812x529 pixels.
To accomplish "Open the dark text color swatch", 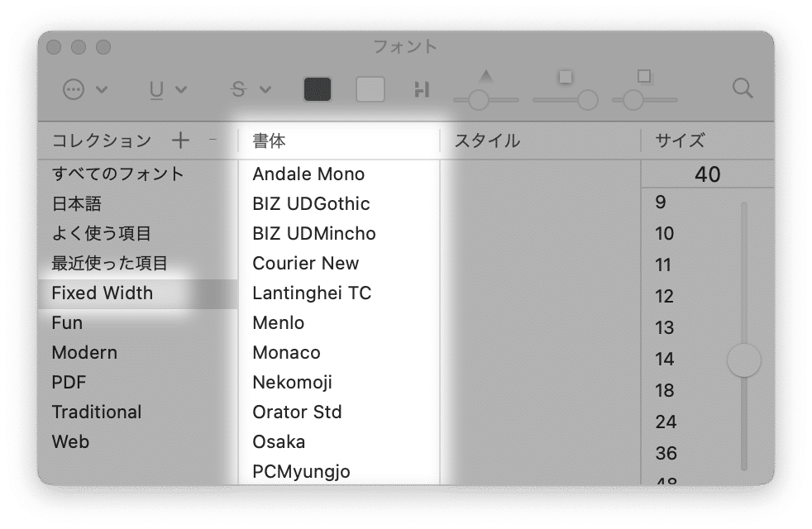I will click(317, 89).
